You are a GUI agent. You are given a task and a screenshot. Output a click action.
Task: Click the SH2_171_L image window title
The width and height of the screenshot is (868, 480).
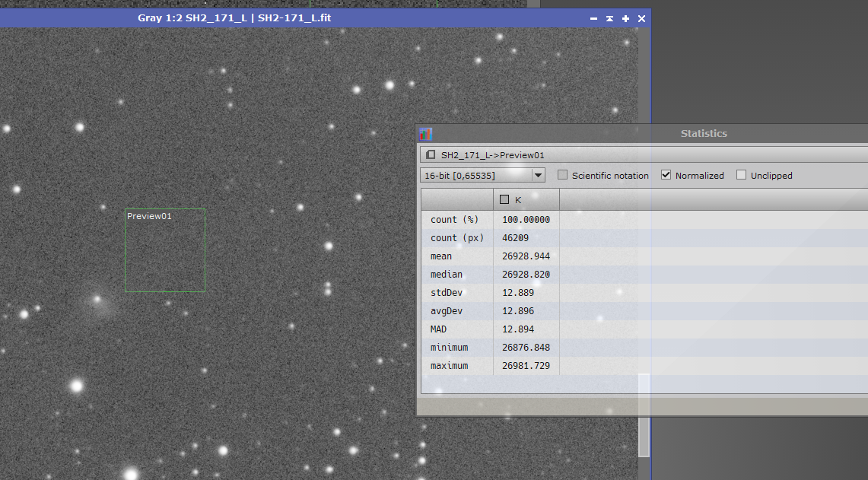234,17
